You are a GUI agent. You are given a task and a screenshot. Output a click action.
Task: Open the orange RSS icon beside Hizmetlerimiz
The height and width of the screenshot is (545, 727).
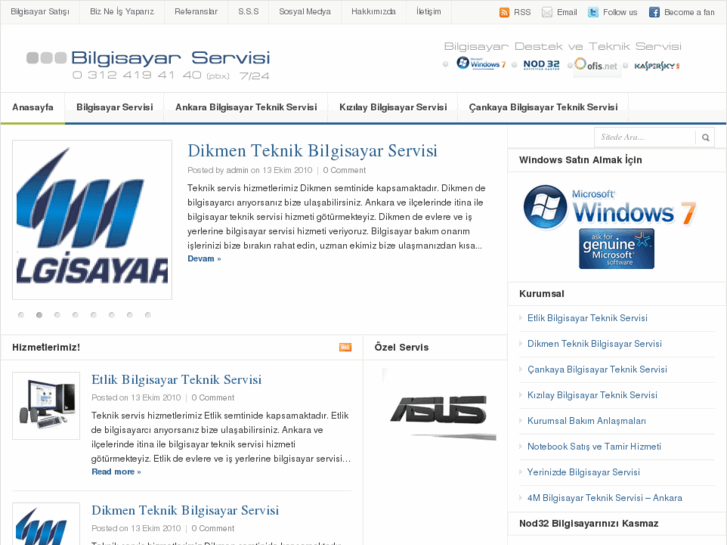(345, 347)
